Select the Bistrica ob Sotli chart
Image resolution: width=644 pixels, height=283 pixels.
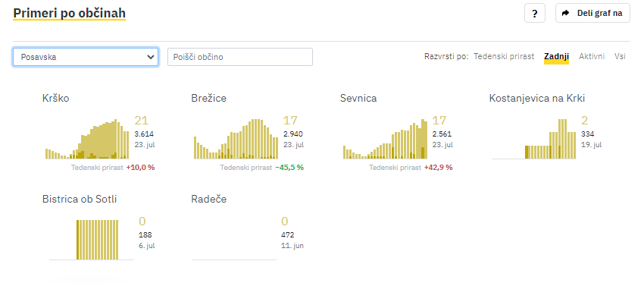91,240
